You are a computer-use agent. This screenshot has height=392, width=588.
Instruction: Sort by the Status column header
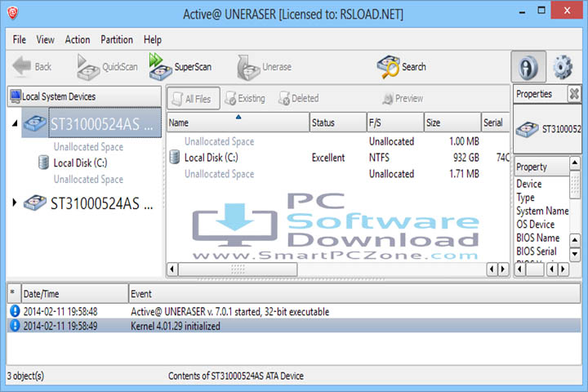338,122
